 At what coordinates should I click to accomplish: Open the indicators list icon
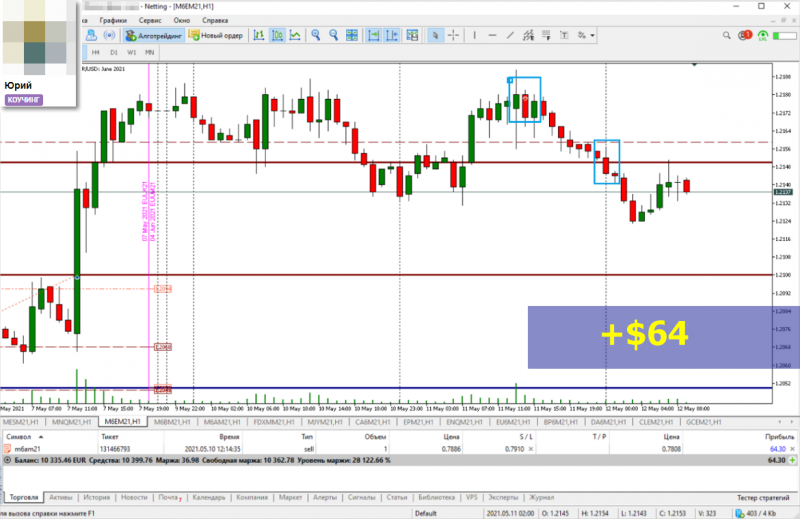coord(412,35)
